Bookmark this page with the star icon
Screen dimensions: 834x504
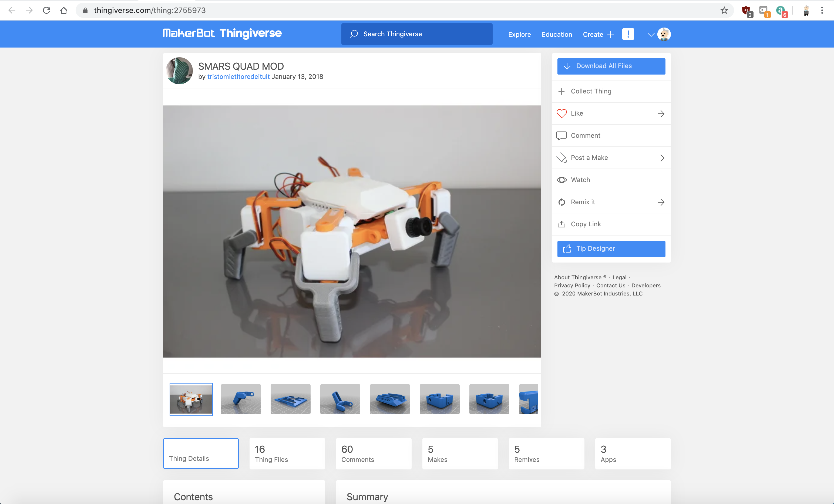[x=724, y=11]
